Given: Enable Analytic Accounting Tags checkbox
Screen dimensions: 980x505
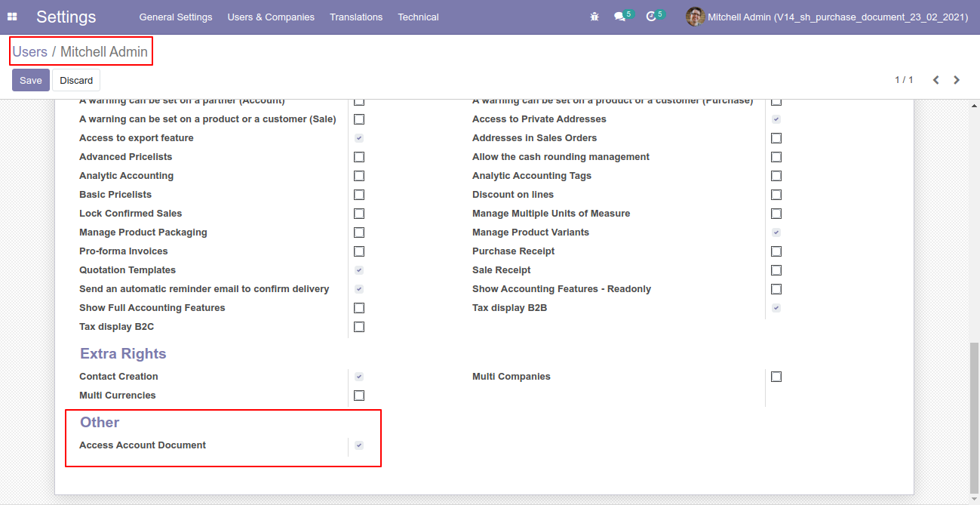Looking at the screenshot, I should coord(776,176).
